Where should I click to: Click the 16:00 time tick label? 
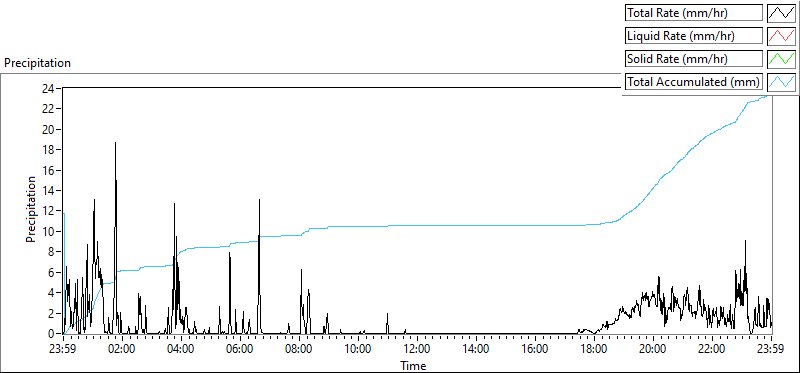point(536,350)
